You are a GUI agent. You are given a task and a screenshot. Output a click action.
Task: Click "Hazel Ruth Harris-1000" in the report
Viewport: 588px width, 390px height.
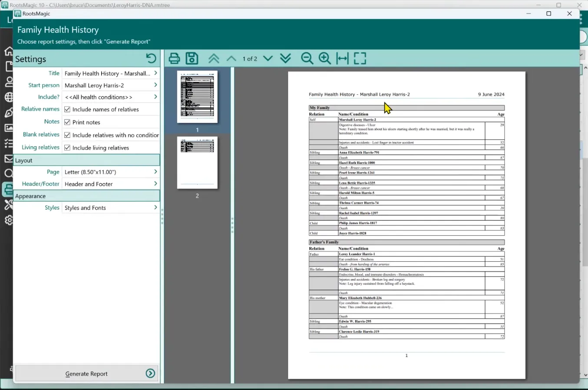(357, 163)
